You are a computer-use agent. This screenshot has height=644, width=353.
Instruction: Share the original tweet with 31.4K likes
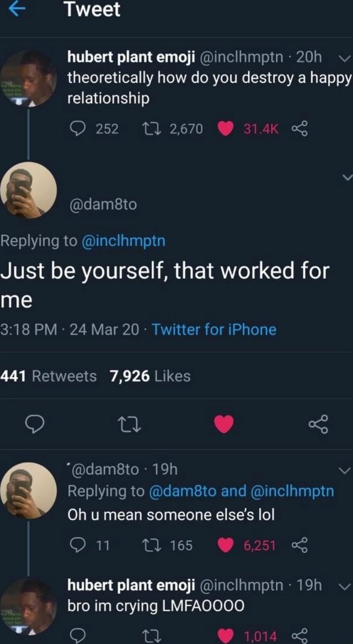click(x=301, y=129)
